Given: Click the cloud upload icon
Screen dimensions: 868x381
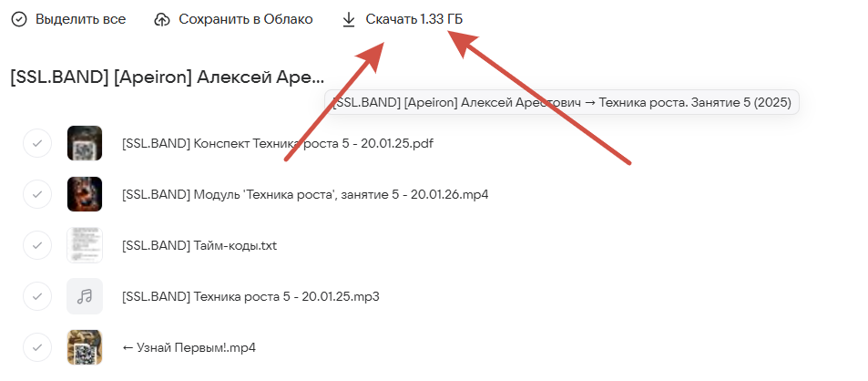Looking at the screenshot, I should pyautogui.click(x=161, y=20).
